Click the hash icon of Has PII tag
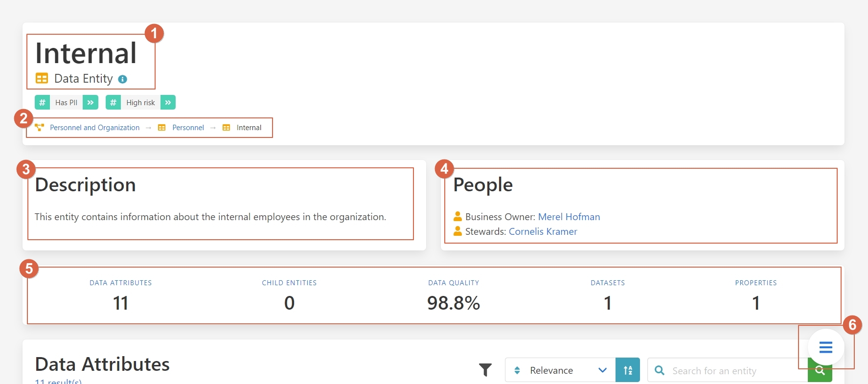 click(x=42, y=102)
